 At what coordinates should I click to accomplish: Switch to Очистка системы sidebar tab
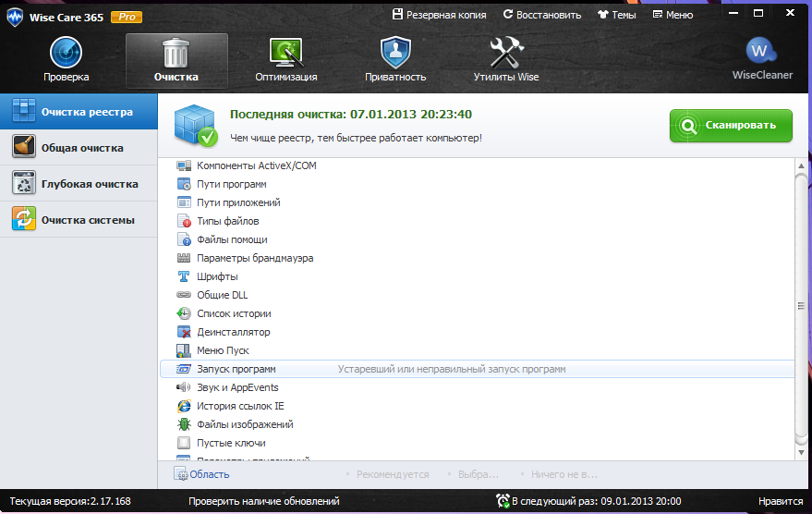point(79,220)
